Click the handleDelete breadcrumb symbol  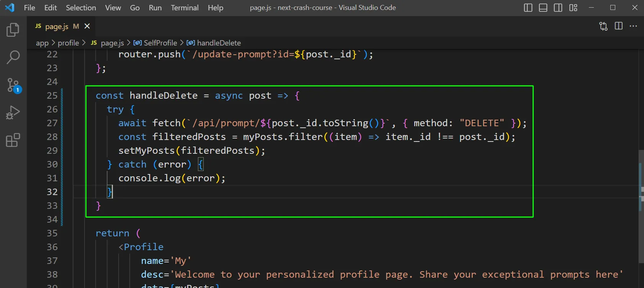click(x=214, y=43)
